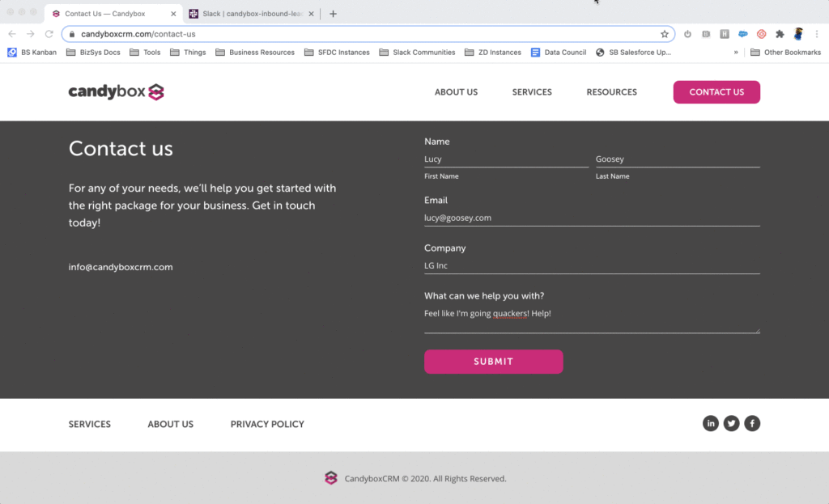The height and width of the screenshot is (504, 829).
Task: Click the Candybox logo in the header
Action: pyautogui.click(x=117, y=92)
